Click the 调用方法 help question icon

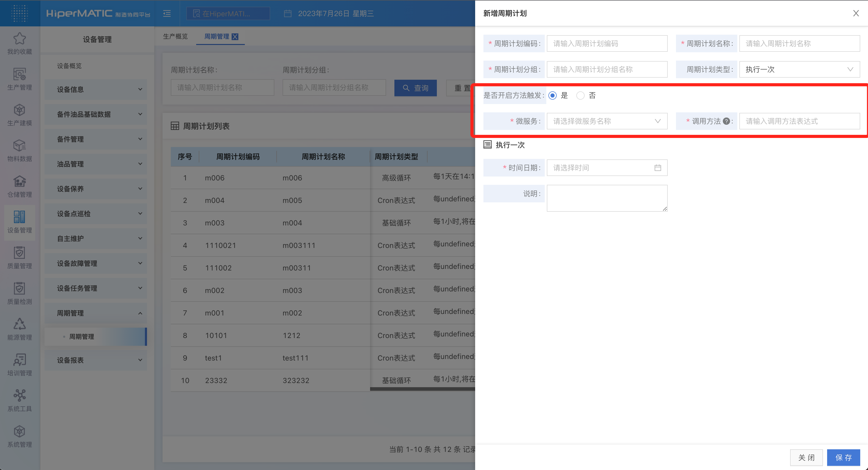tap(726, 121)
